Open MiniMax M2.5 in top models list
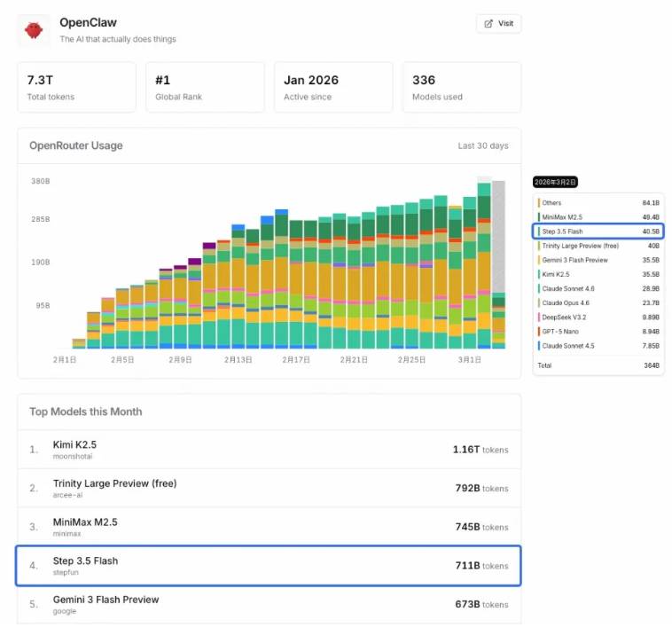The image size is (672, 643). (x=270, y=527)
